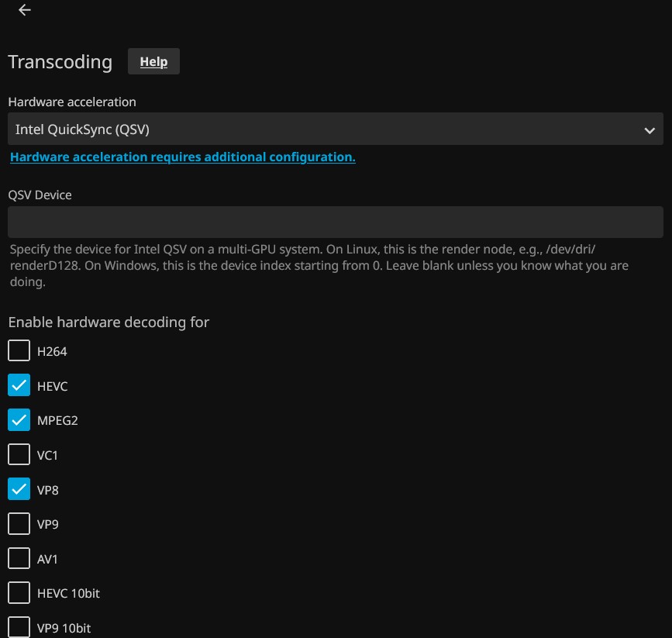The image size is (672, 638).
Task: Untick the VP8 checkbox
Action: coord(19,490)
